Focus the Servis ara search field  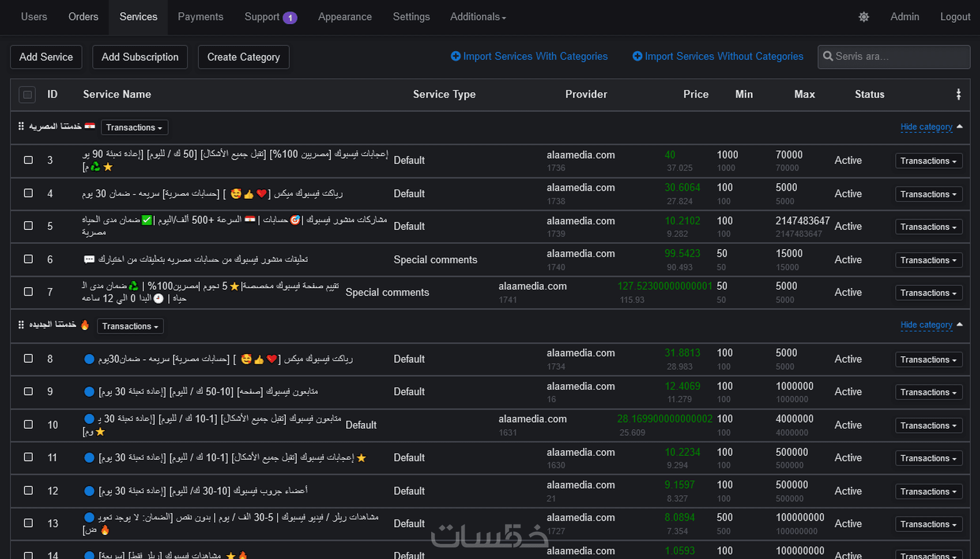point(894,56)
